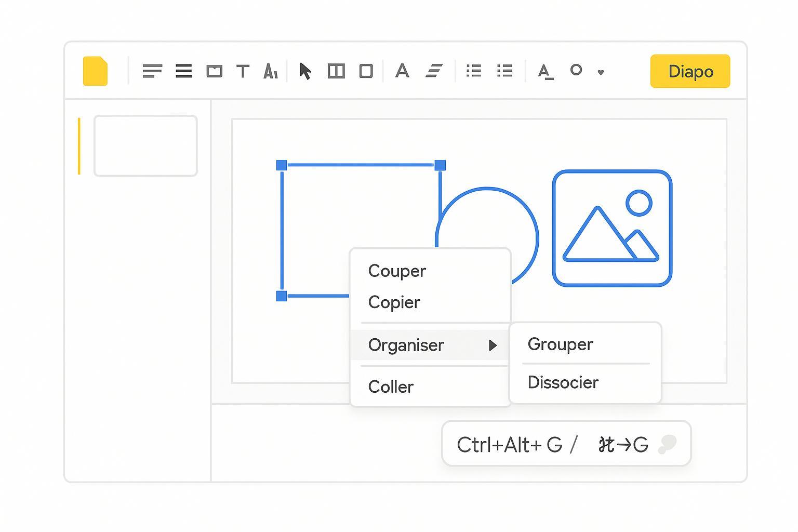Choose Copier from the context menu

click(x=394, y=302)
